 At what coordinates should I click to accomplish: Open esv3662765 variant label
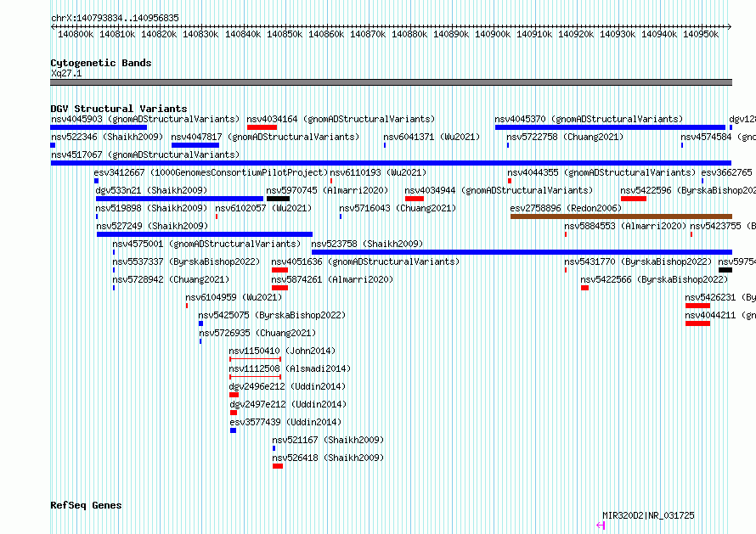tap(726, 172)
